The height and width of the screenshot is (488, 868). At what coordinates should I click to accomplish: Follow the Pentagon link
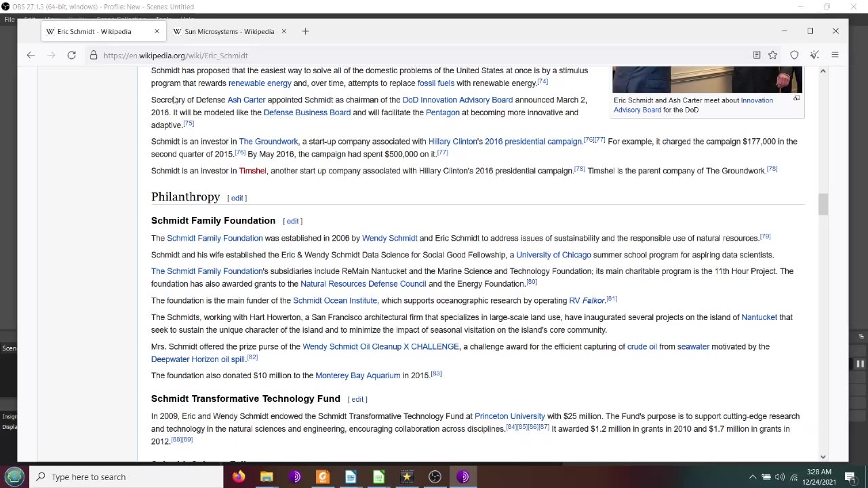click(x=443, y=113)
